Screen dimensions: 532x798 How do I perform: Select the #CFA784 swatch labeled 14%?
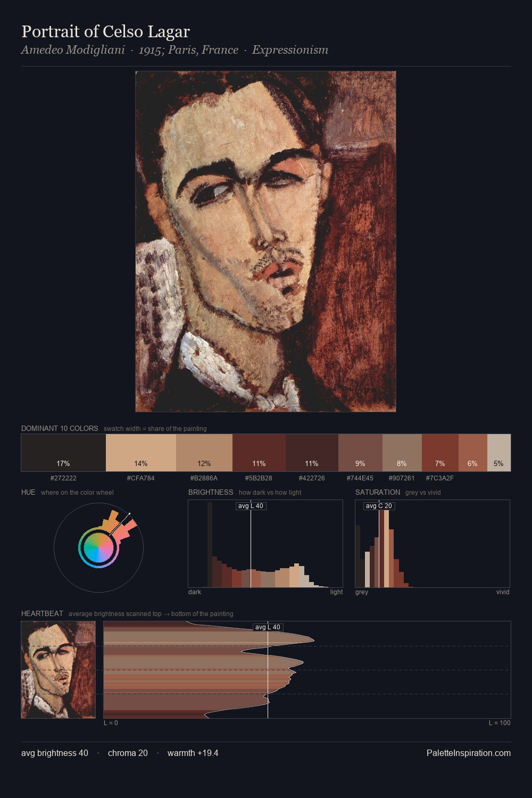coord(141,453)
